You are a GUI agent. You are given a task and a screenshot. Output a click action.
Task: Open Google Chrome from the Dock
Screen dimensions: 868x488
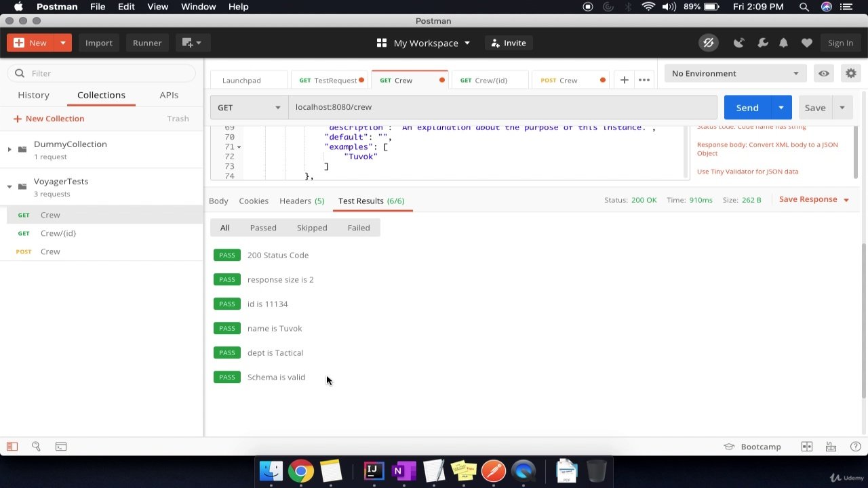point(300,471)
